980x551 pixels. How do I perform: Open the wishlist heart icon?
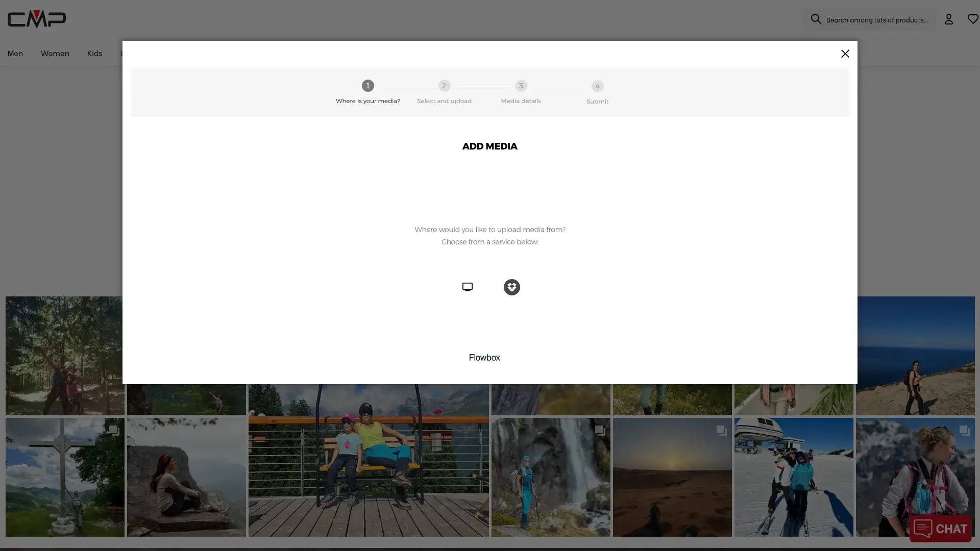coord(973,19)
